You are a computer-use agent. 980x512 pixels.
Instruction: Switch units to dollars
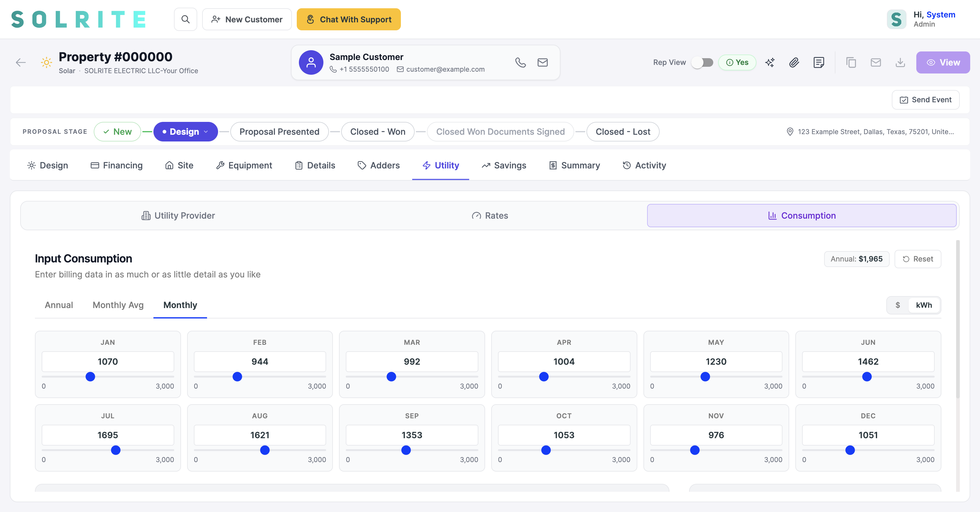pos(897,305)
